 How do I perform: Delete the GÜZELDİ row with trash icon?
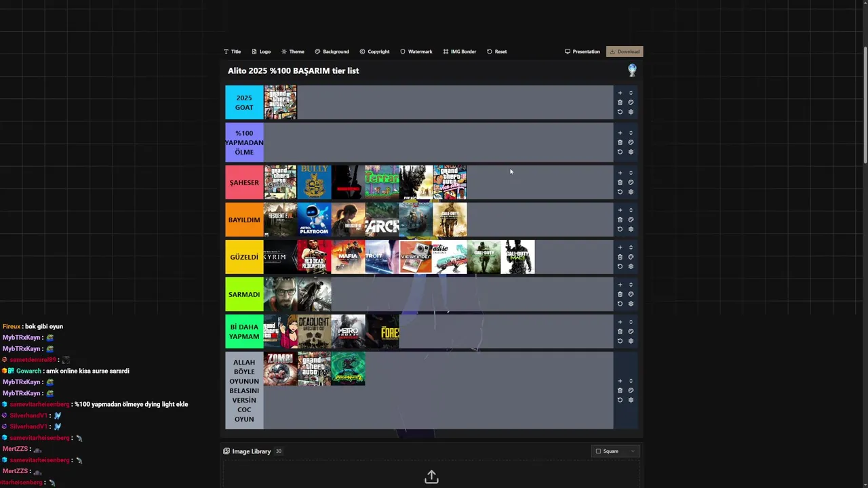click(620, 257)
